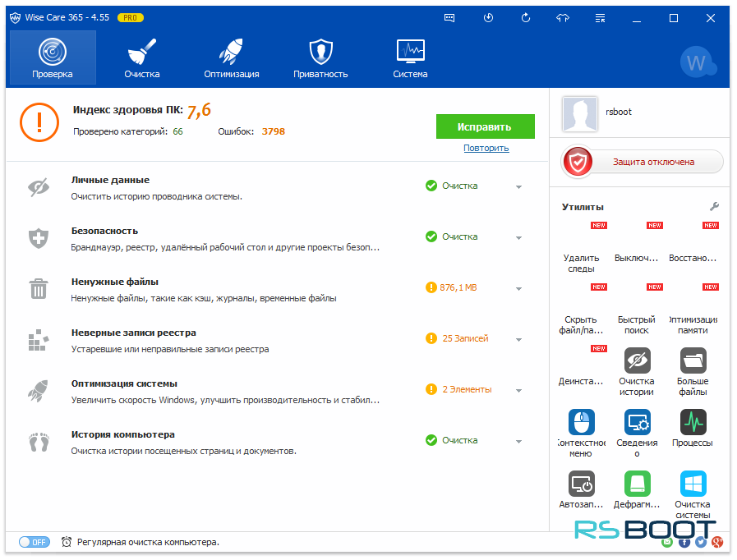Expand the Ненужные файлы row arrow
The width and height of the screenshot is (737, 560).
coord(519,289)
